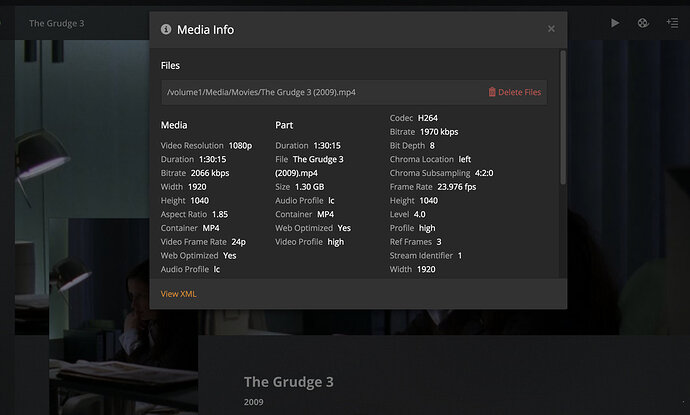Click the add-to-playlist icon
Screen dimensions: 690x415
672,23
